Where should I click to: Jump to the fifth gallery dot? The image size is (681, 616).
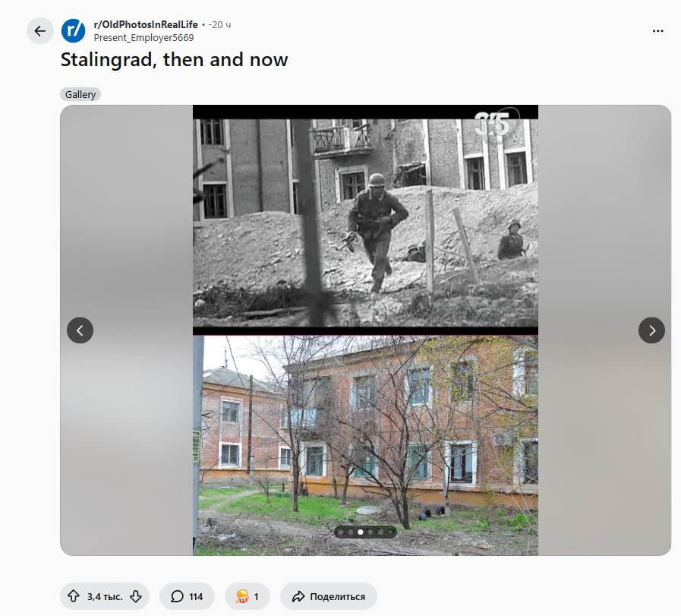click(380, 532)
